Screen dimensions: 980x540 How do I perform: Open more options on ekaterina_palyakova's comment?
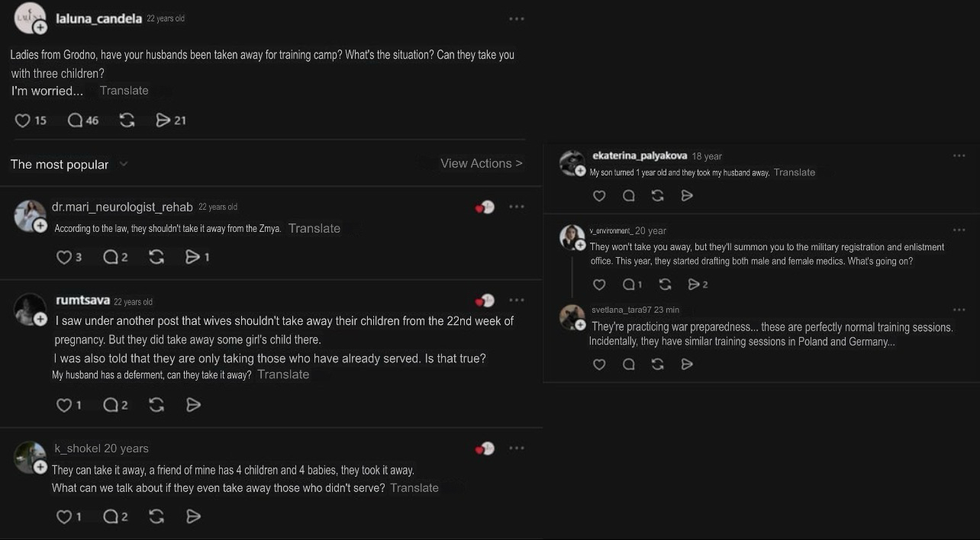959,156
